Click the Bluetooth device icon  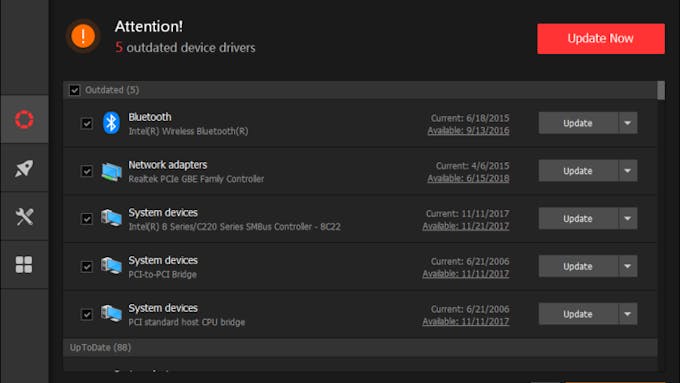[x=111, y=123]
